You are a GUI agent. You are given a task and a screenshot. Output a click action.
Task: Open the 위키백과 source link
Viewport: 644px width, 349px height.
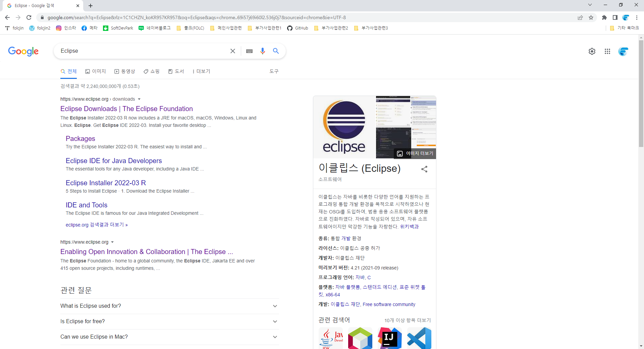click(409, 227)
